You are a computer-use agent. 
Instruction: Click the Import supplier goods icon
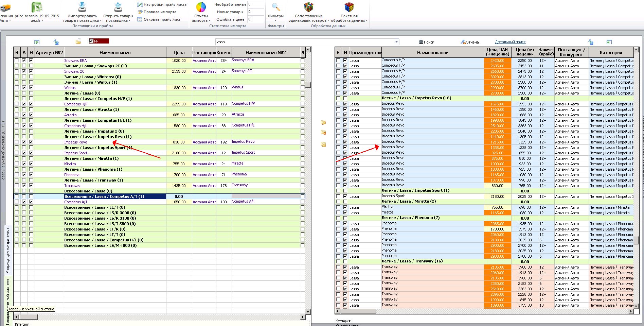pos(82,7)
